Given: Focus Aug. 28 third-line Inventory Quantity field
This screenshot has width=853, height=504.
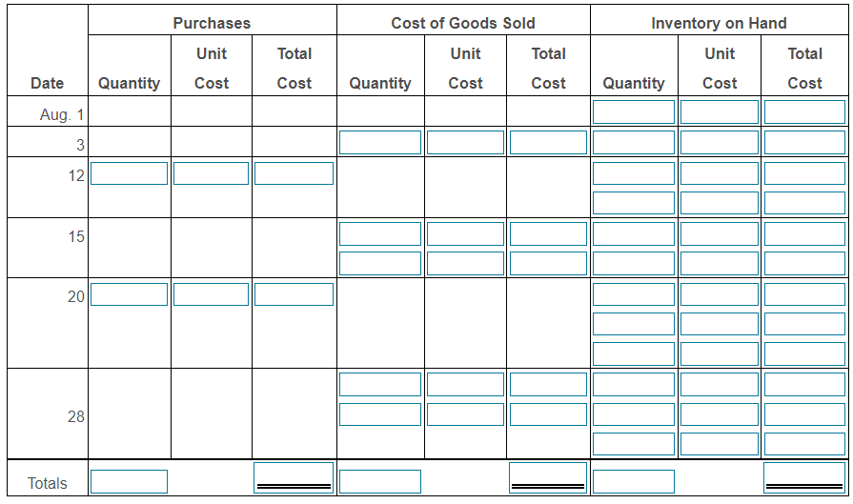Looking at the screenshot, I should tap(633, 444).
